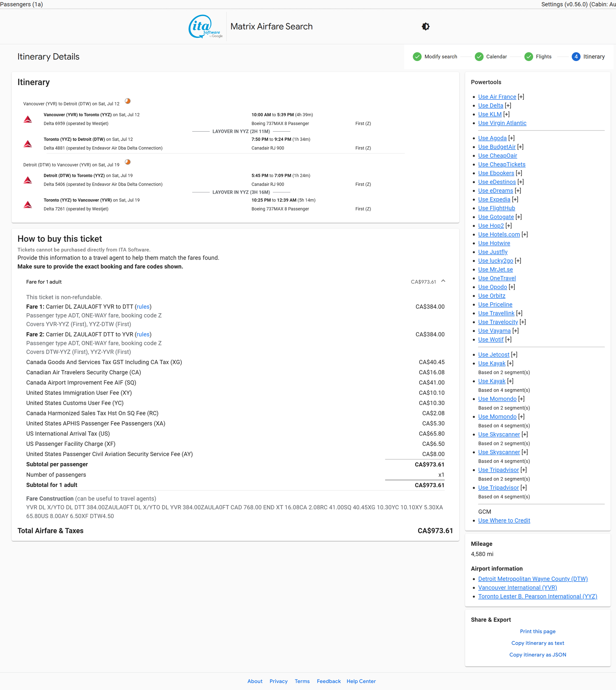The width and height of the screenshot is (616, 690).
Task: Click Delta logo for Vancouver to Toronto flight
Action: pyautogui.click(x=28, y=119)
